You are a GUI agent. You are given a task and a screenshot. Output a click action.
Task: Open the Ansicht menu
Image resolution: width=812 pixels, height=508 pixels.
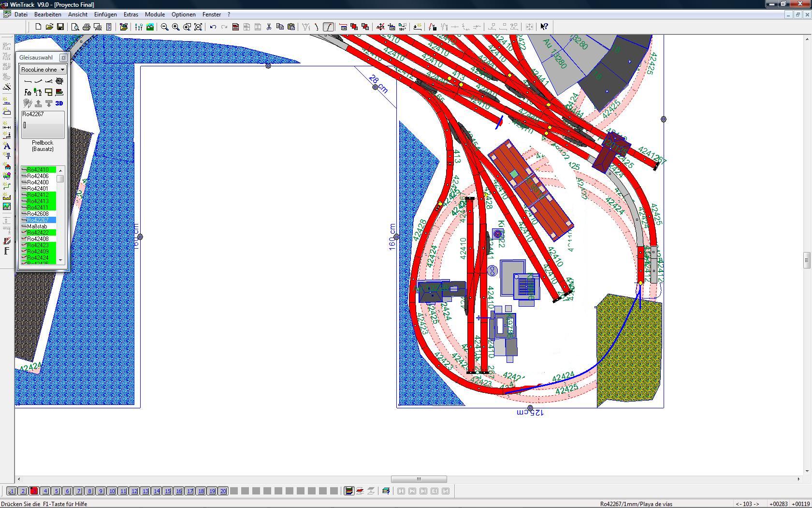tap(78, 15)
